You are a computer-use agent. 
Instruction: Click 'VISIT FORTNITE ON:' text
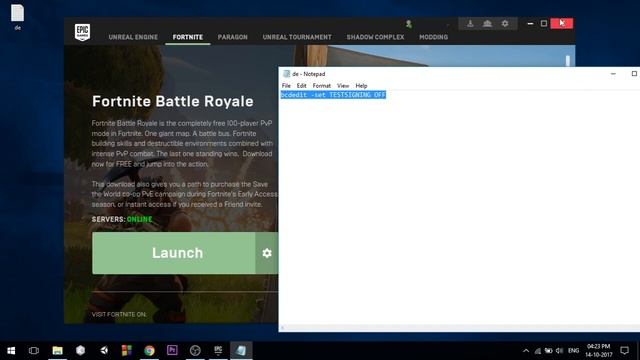tap(119, 314)
